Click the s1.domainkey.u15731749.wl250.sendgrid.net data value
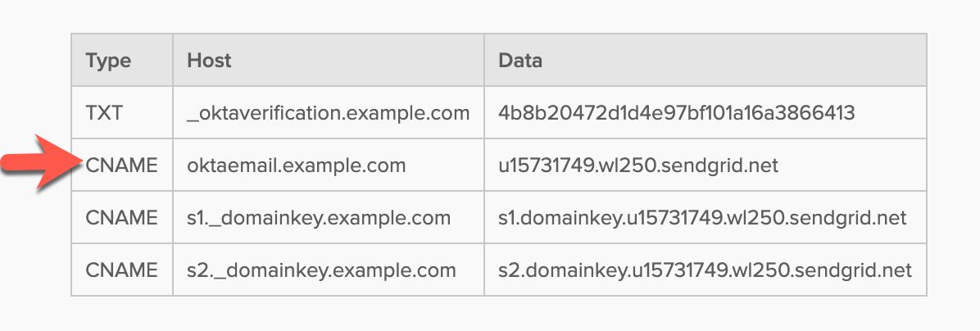 (x=702, y=218)
